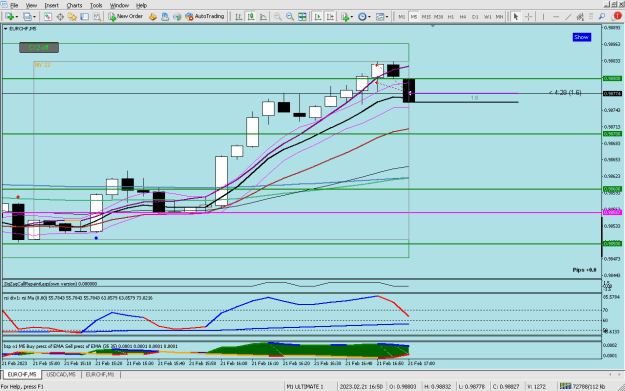Expand the New Chart dropdown arrow
This screenshot has height=391, width=625.
[16, 17]
